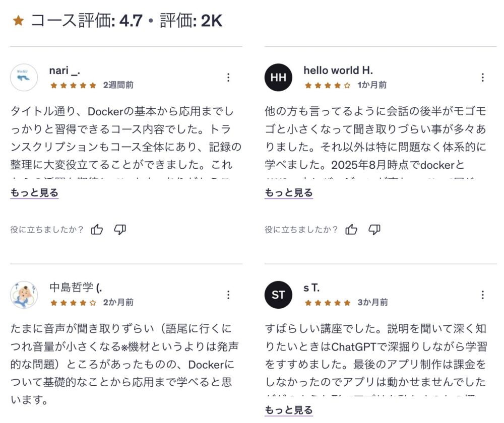
Task: Click the five-star rating on nari _.'s review
Action: (73, 85)
